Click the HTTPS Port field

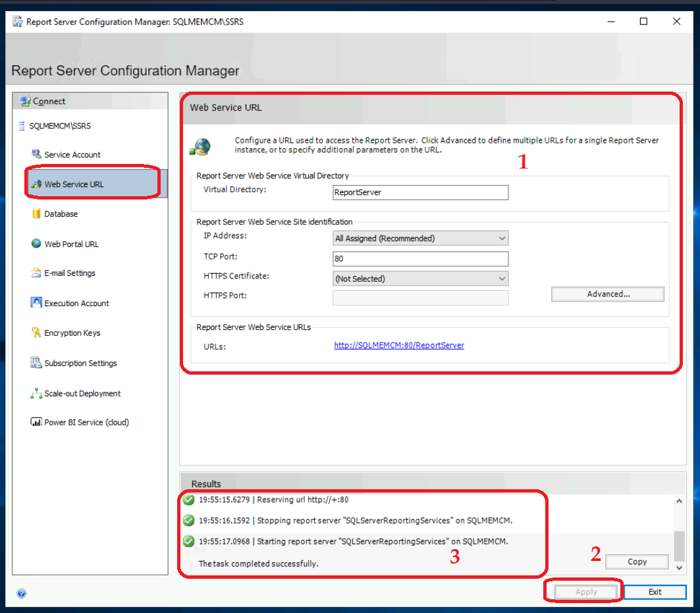(421, 298)
